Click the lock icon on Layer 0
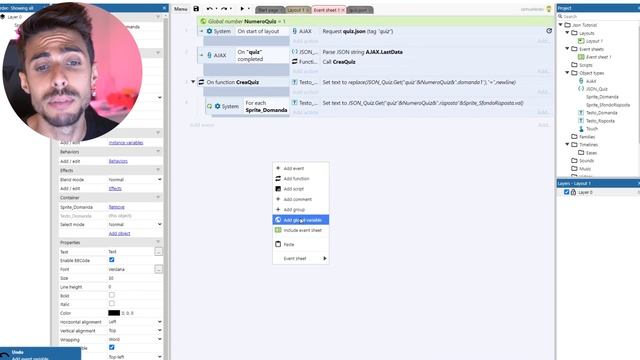The image size is (640, 360). coord(573,192)
